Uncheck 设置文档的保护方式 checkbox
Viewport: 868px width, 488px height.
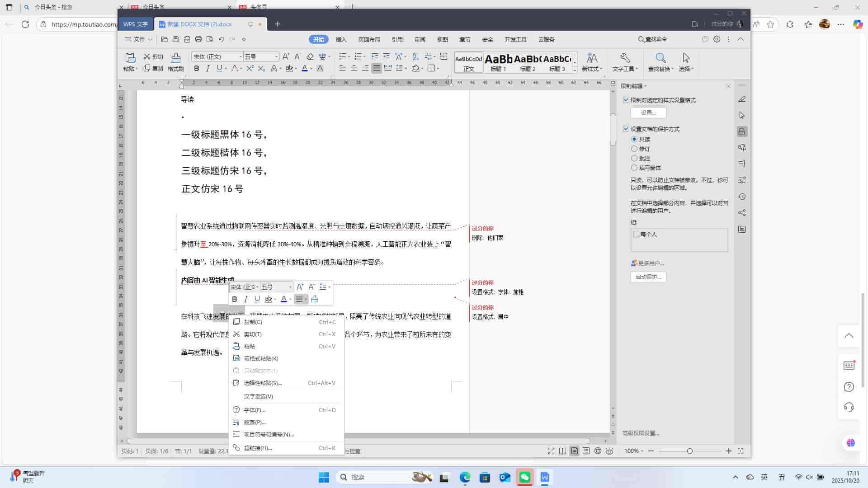[626, 129]
